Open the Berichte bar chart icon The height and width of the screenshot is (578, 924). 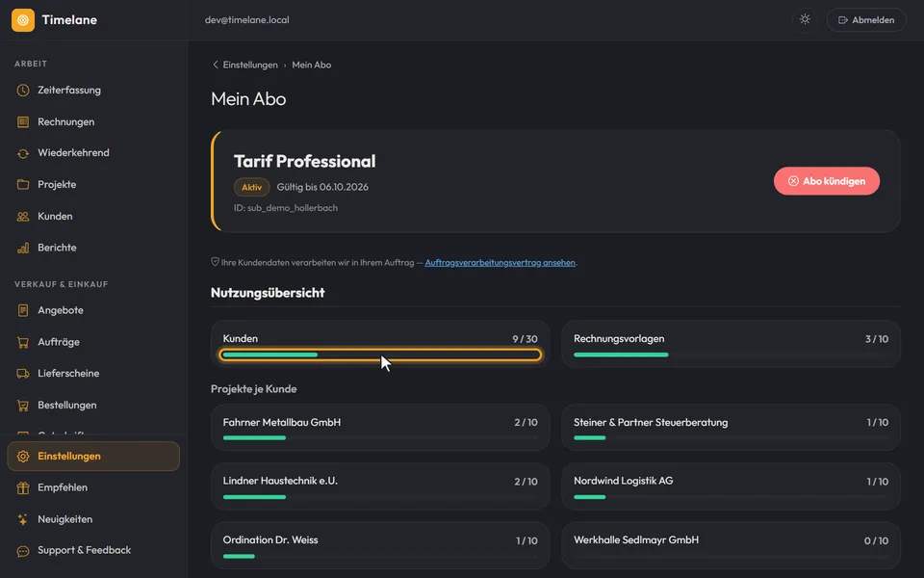(x=23, y=248)
